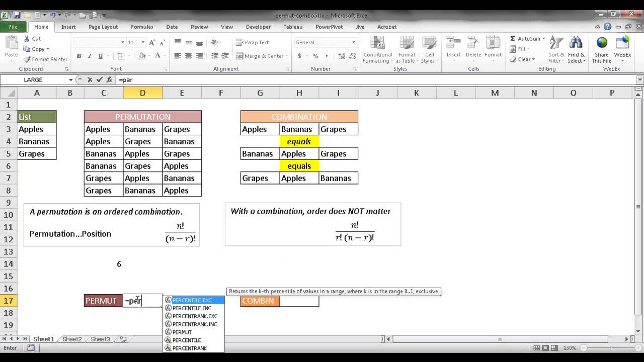Select PERCENTRANK.INC from autocomplete list
Image resolution: width=644 pixels, height=362 pixels.
click(x=194, y=324)
